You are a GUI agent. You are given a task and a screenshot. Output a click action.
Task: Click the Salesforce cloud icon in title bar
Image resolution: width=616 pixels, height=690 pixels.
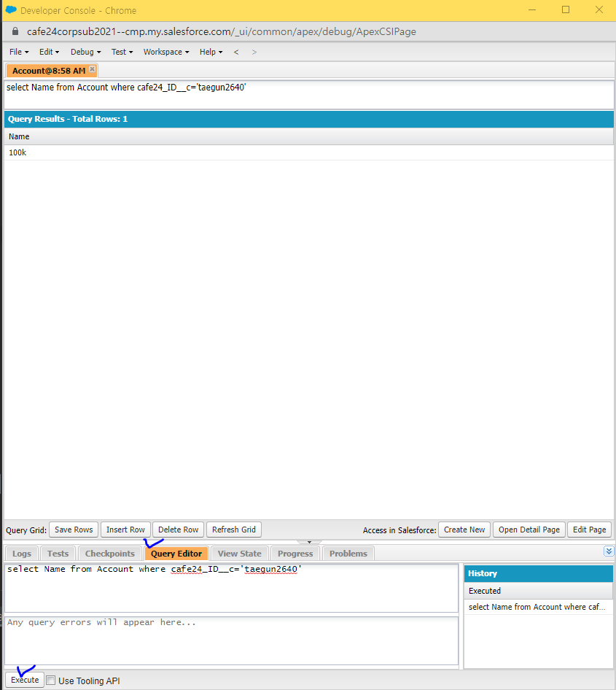click(x=11, y=9)
